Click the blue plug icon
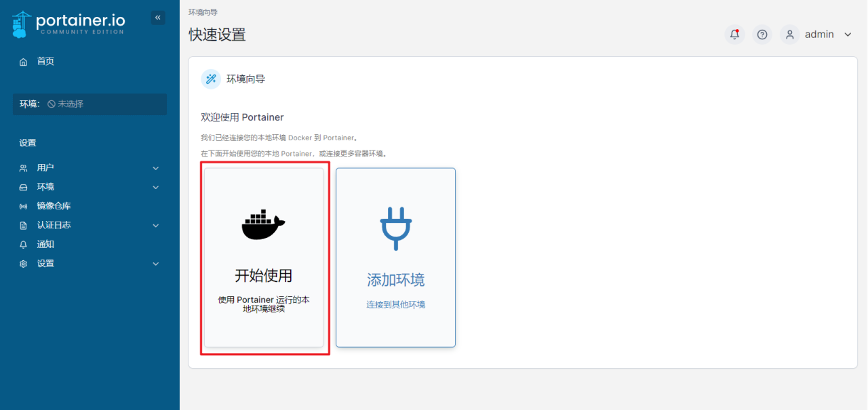The width and height of the screenshot is (868, 410). click(x=395, y=228)
